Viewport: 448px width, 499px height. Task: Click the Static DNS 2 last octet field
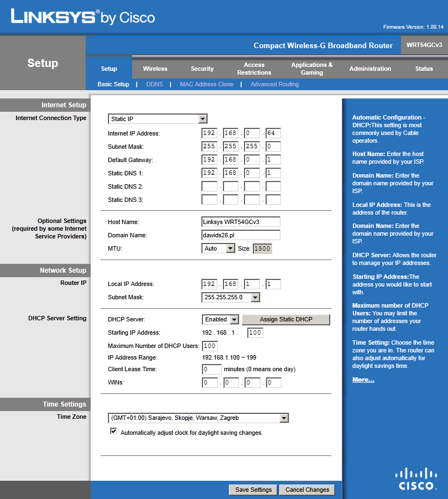tap(273, 186)
